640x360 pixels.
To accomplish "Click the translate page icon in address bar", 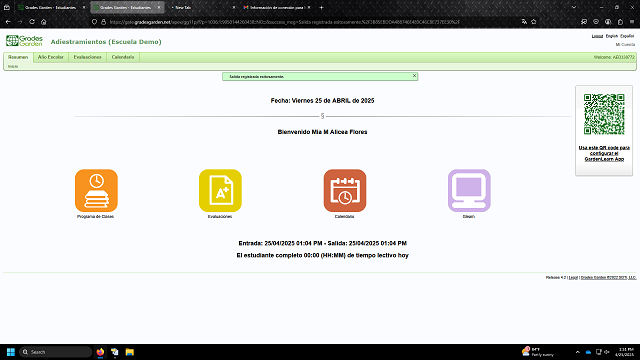I will click(524, 22).
